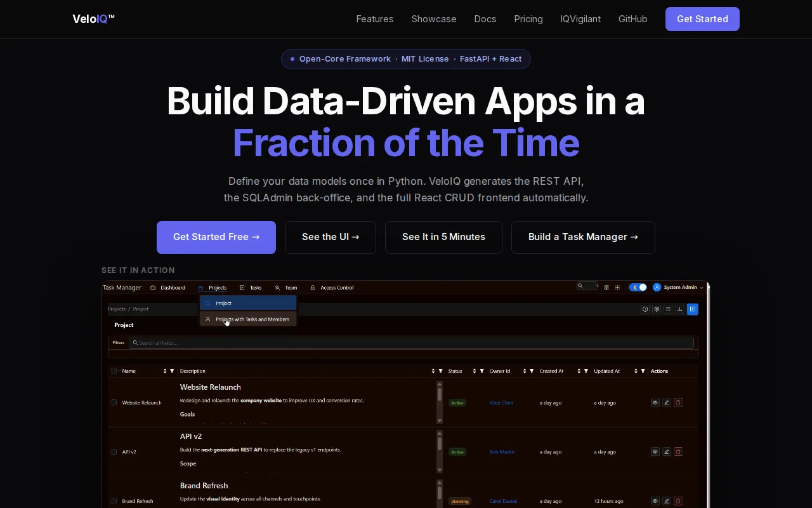The height and width of the screenshot is (508, 812).
Task: Click the blue add record icon
Action: pos(693,309)
